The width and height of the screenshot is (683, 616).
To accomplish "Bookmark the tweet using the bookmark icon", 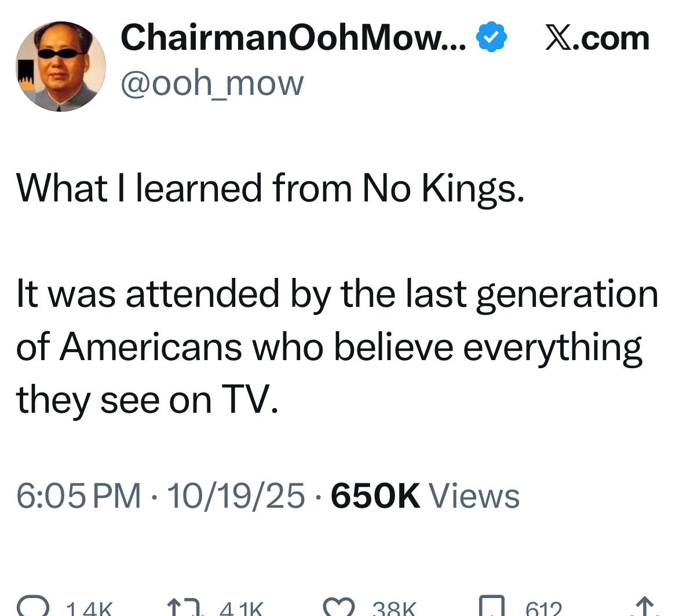I will click(491, 607).
